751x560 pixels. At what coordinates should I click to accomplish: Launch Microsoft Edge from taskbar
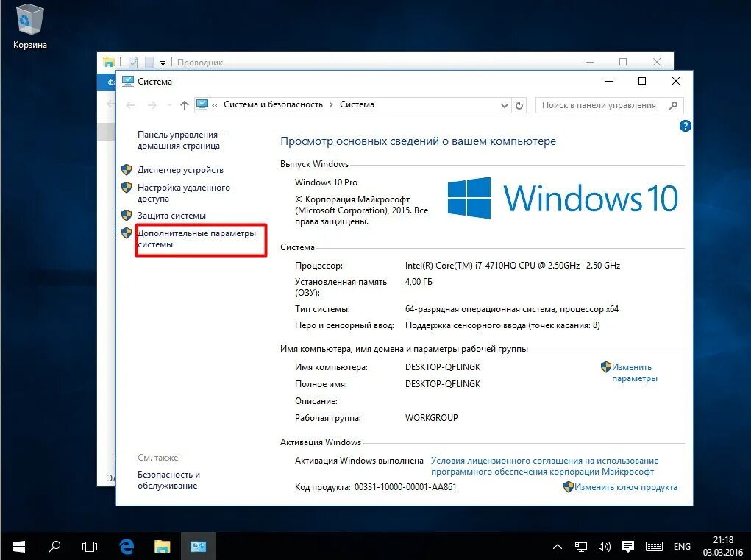pos(127,547)
